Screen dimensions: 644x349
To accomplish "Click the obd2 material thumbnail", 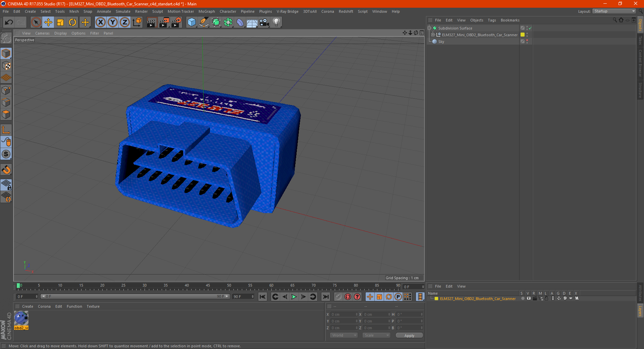I will (x=21, y=318).
